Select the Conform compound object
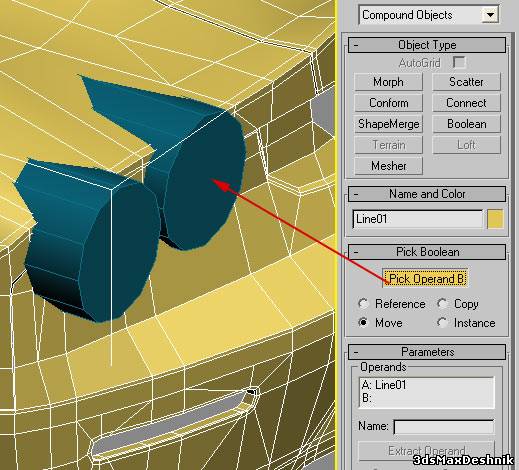This screenshot has width=519, height=470. pos(388,103)
